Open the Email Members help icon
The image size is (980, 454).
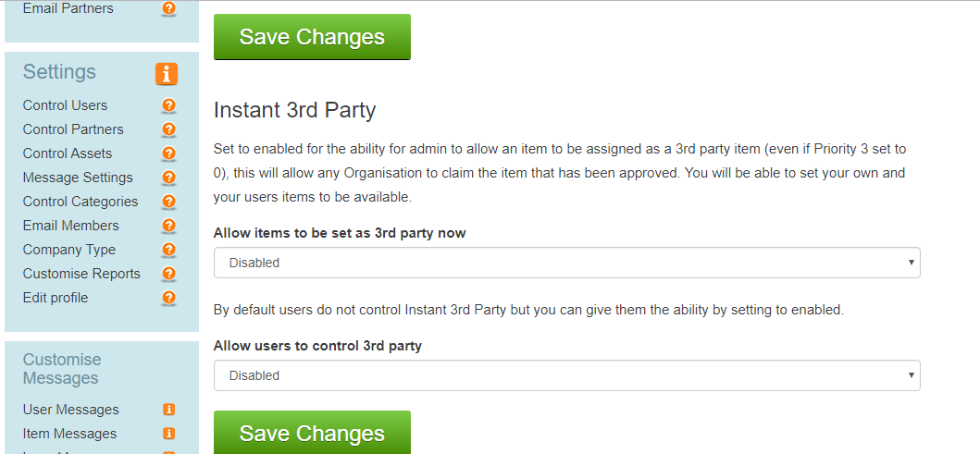point(168,226)
